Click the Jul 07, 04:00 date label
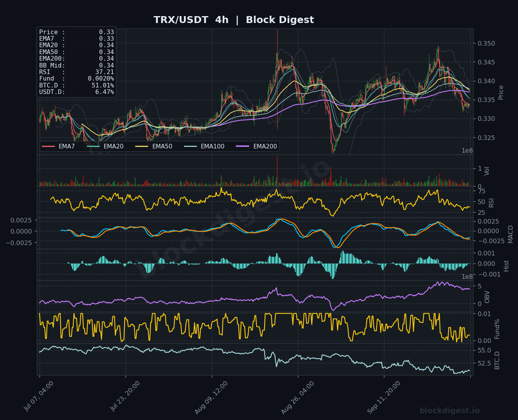 pos(39,396)
